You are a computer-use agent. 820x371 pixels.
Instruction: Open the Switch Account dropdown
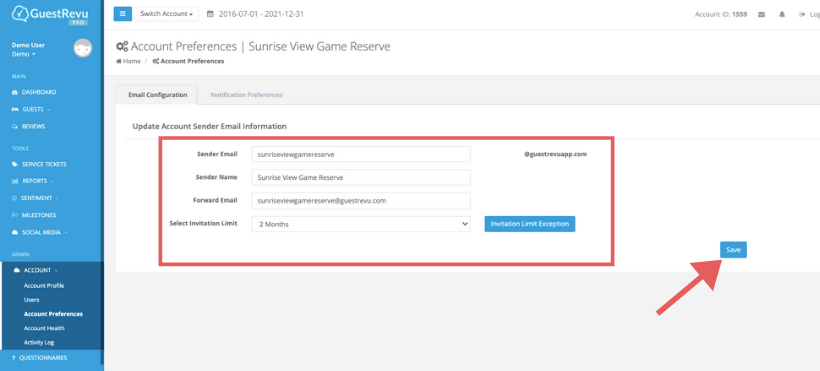[167, 14]
